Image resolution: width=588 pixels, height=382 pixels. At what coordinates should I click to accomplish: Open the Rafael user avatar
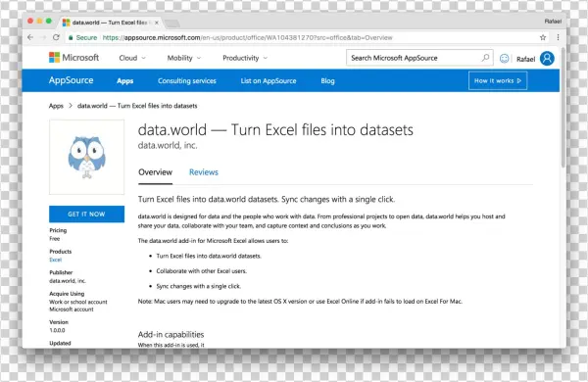click(547, 58)
